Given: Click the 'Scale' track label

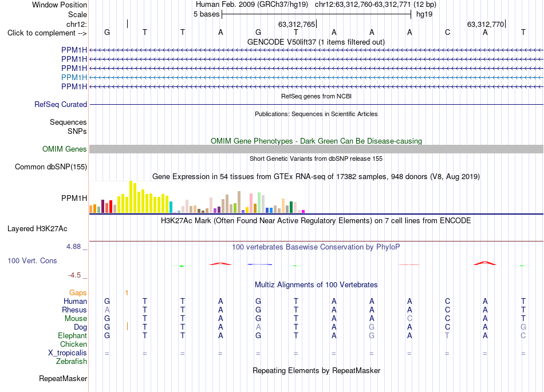Looking at the screenshot, I should pos(77,14).
